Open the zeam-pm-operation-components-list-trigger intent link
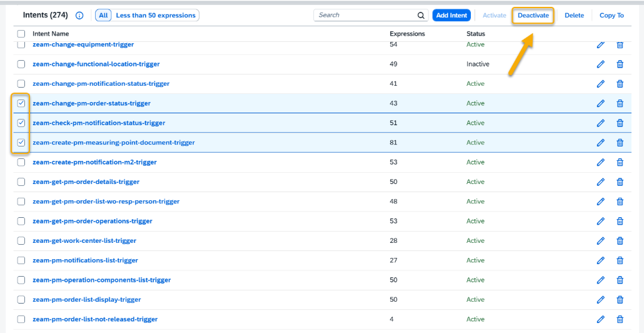The height and width of the screenshot is (333, 644). coord(101,280)
